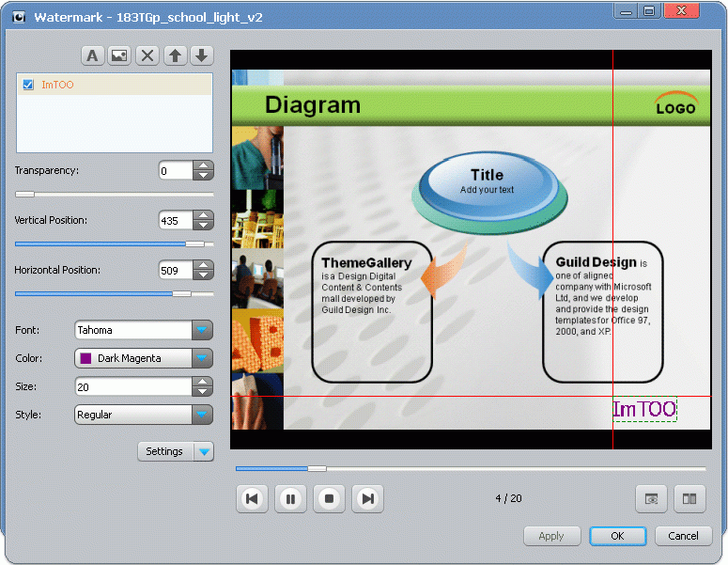Decrease font Size with down arrow
The width and height of the screenshot is (728, 565).
coord(203,391)
